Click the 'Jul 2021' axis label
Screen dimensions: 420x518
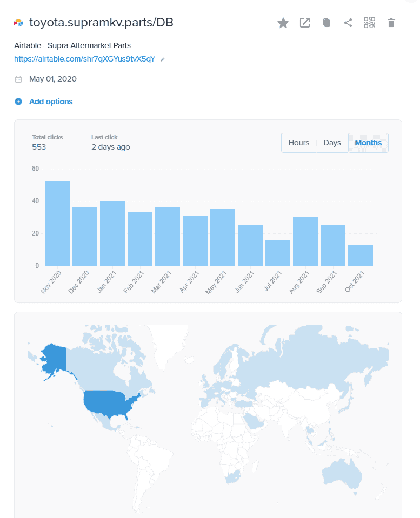[x=272, y=281]
